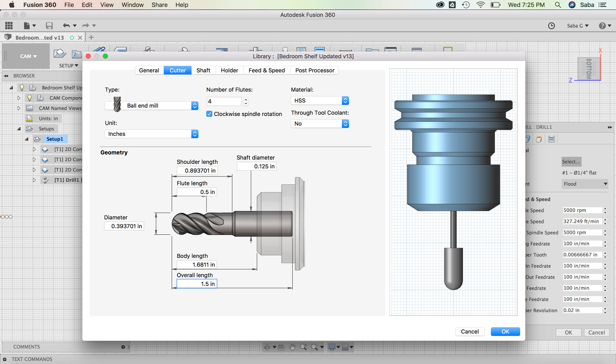Open job status clock icon

(551, 26)
